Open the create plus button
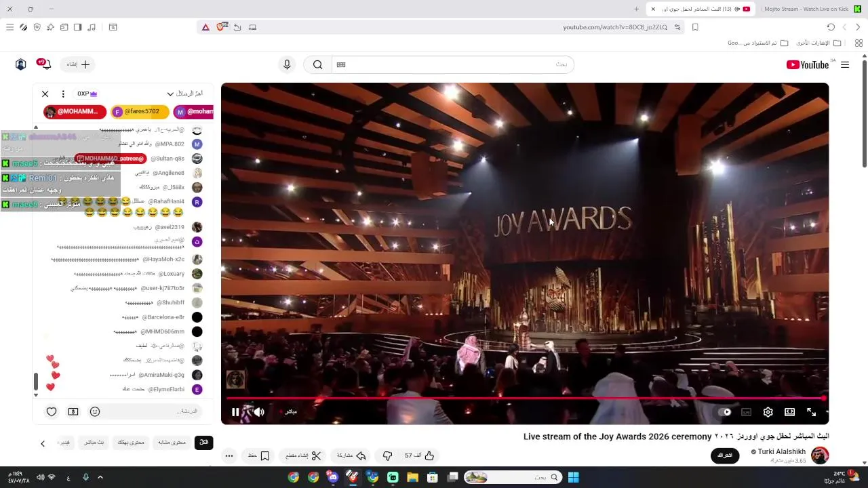The width and height of the screenshot is (868, 488). click(x=78, y=64)
